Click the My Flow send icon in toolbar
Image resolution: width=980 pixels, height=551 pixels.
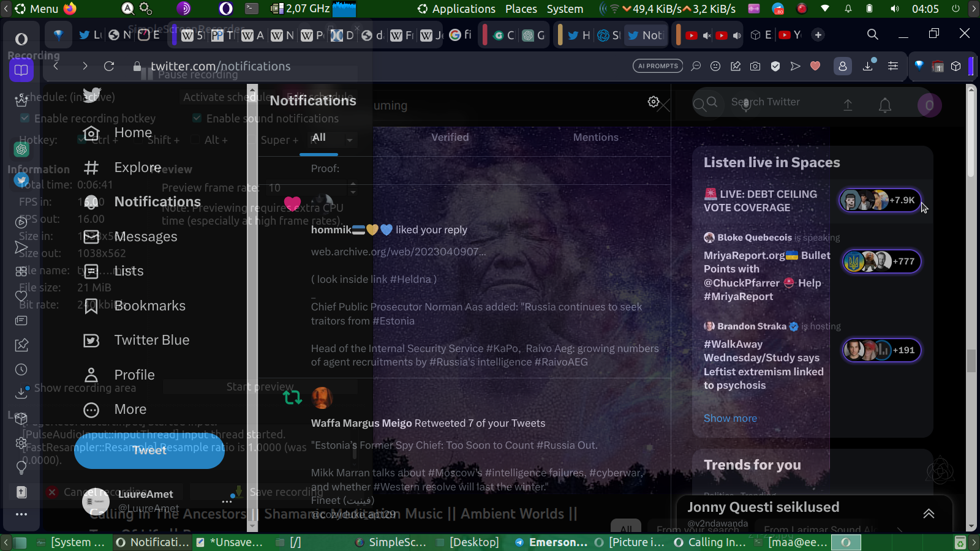(x=795, y=66)
